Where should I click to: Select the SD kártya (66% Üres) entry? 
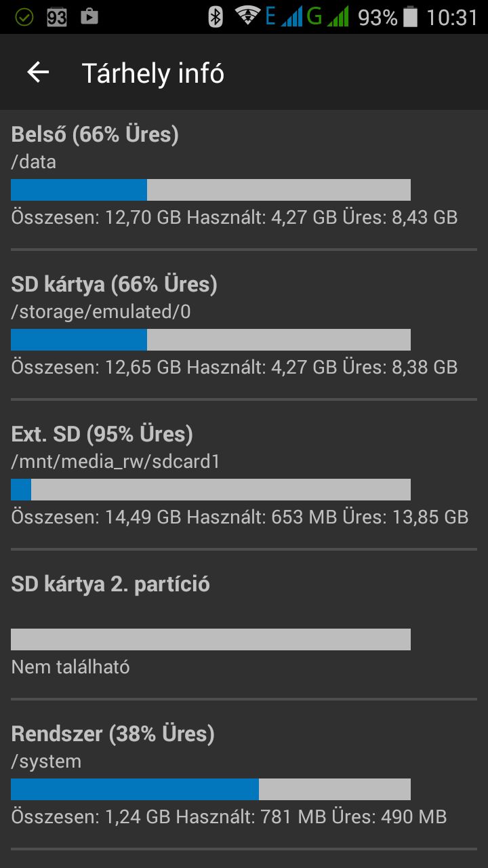[244, 324]
